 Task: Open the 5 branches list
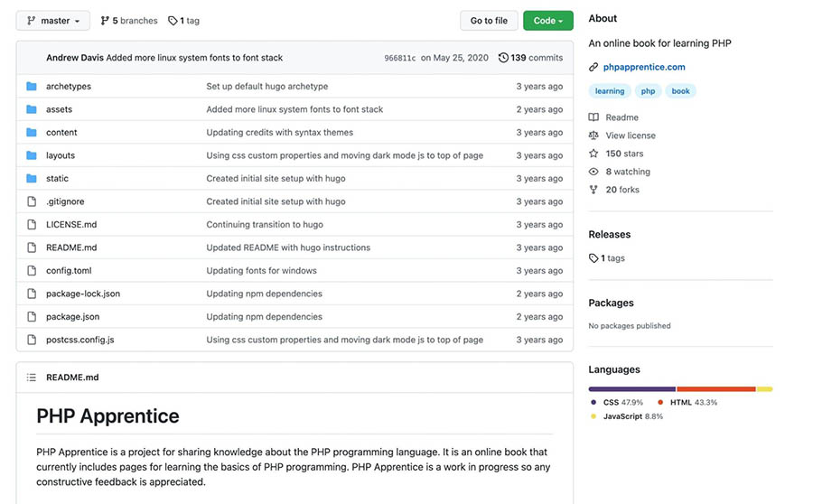pos(128,21)
